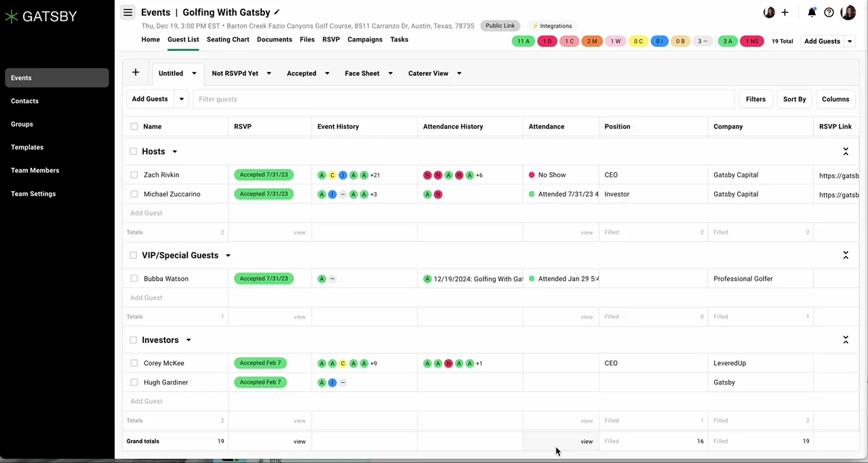
Task: Open the Integrations lightning button
Action: click(552, 26)
